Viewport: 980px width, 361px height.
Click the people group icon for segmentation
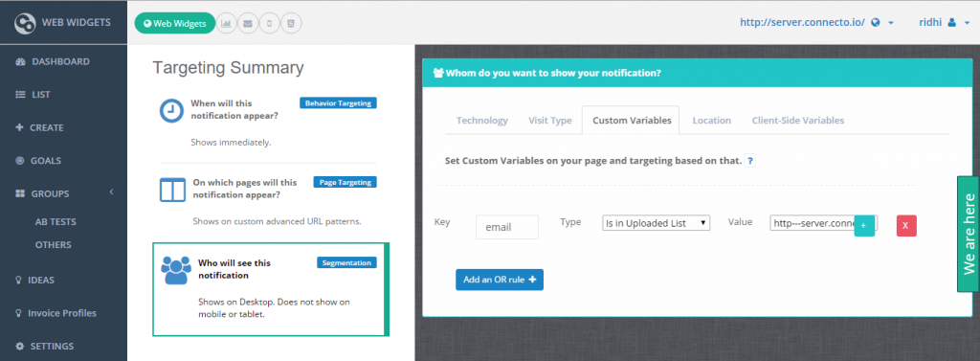pos(176,270)
